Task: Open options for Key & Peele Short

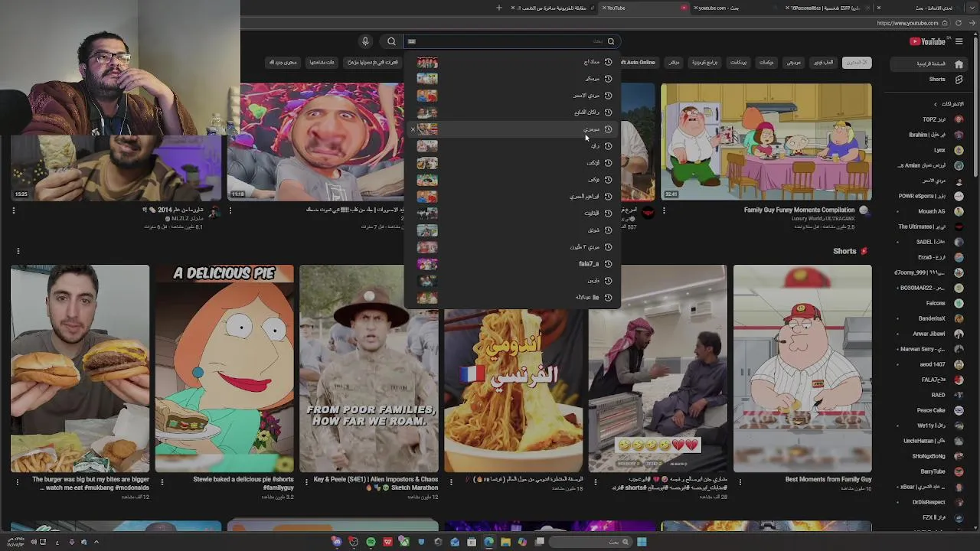Action: point(306,481)
